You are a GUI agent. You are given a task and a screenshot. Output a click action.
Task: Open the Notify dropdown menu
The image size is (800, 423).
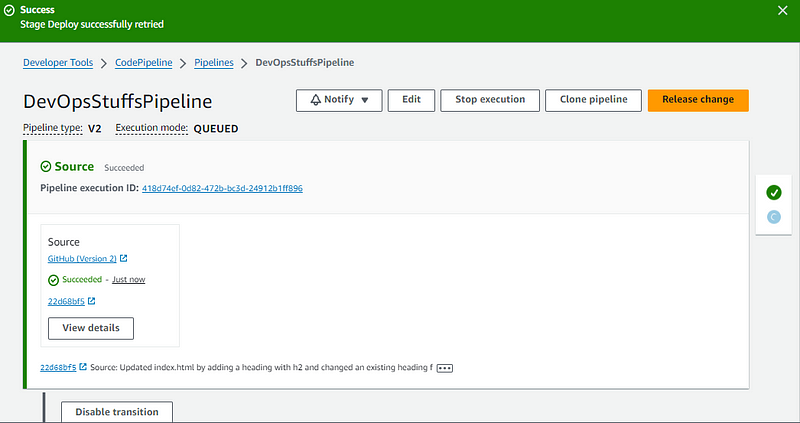point(339,100)
